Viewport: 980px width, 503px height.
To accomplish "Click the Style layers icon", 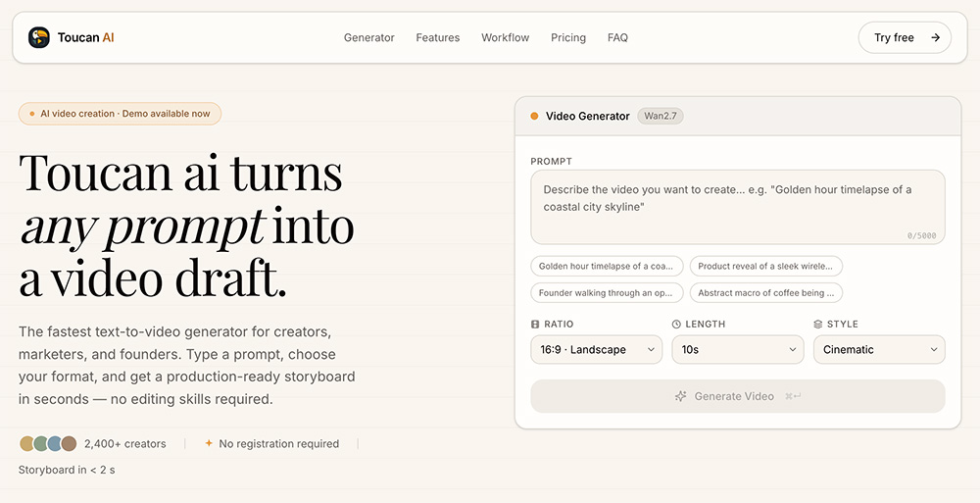I will click(x=817, y=325).
